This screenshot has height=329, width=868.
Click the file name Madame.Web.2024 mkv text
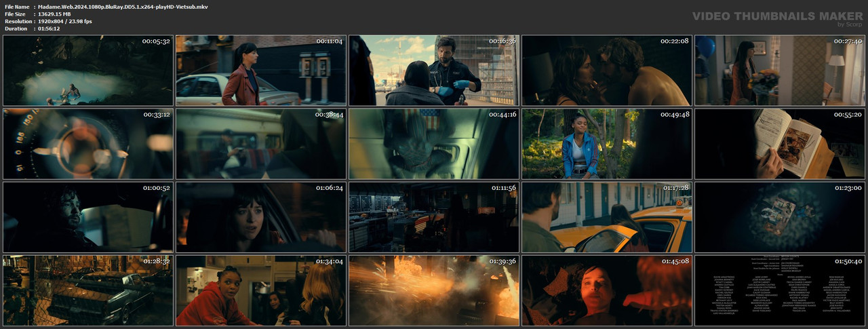[123, 6]
